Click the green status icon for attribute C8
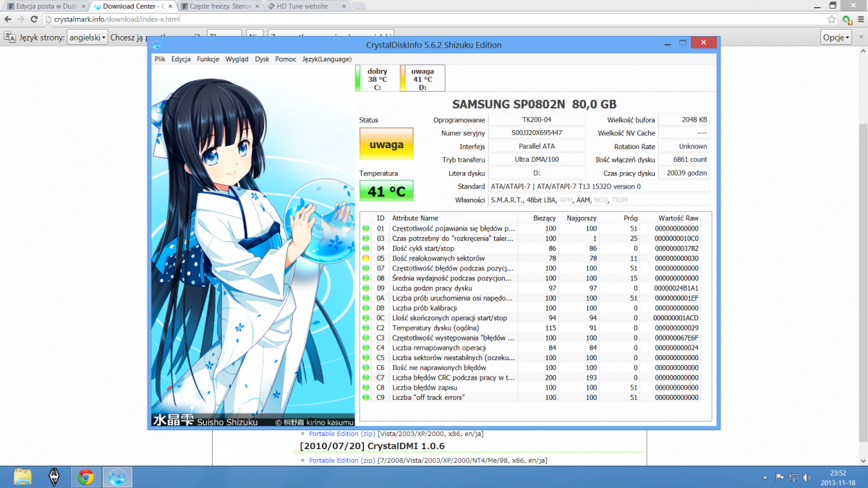868x488 pixels. point(366,388)
